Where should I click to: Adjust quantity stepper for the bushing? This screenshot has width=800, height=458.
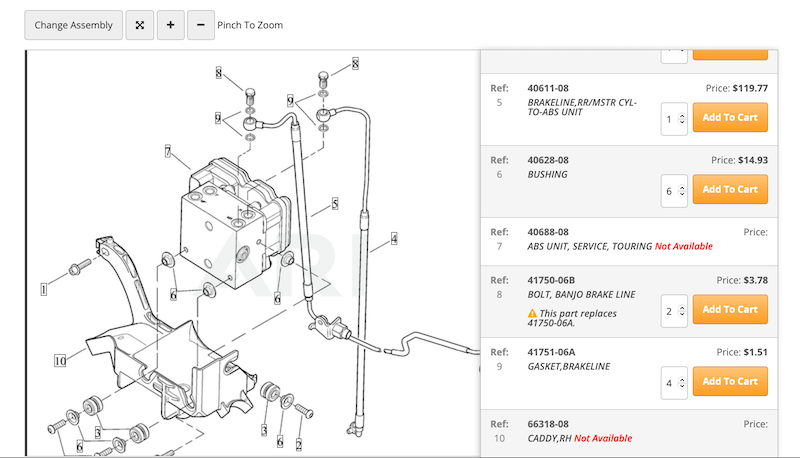click(x=681, y=190)
